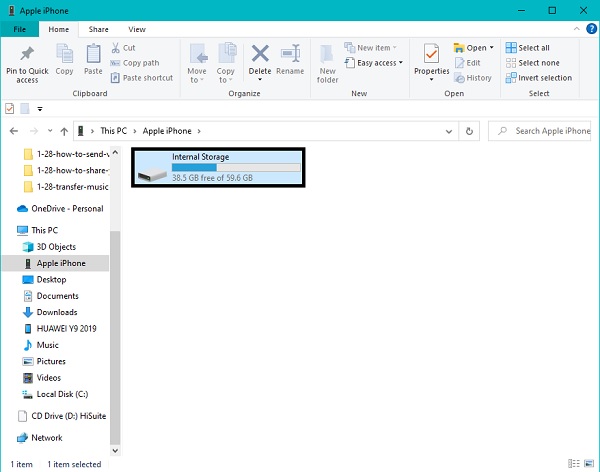The width and height of the screenshot is (600, 472).
Task: Click Copy path in Clipboard group
Action: click(135, 63)
